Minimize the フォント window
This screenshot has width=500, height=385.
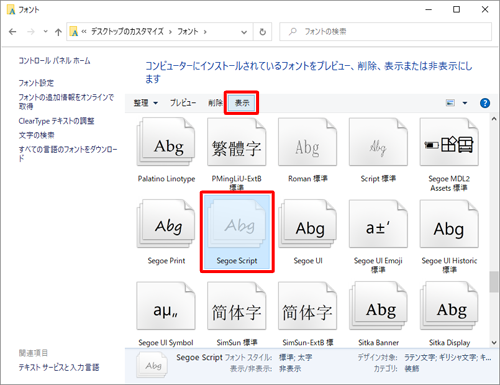point(428,9)
